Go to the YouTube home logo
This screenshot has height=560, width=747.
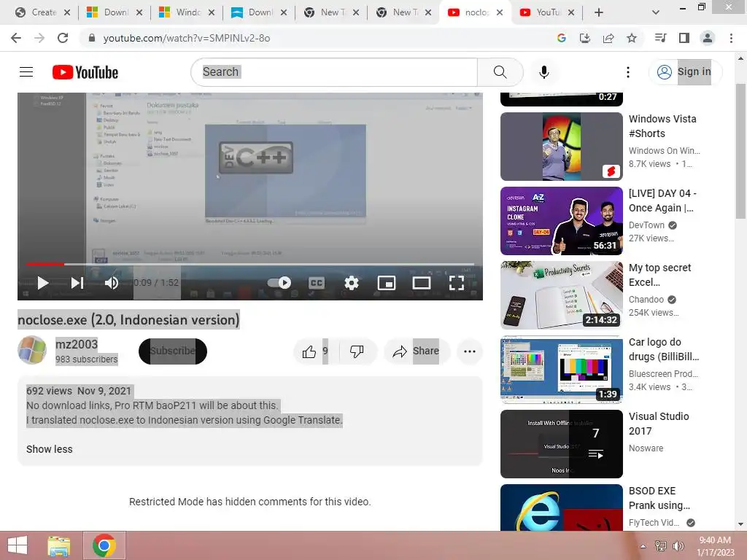[85, 72]
